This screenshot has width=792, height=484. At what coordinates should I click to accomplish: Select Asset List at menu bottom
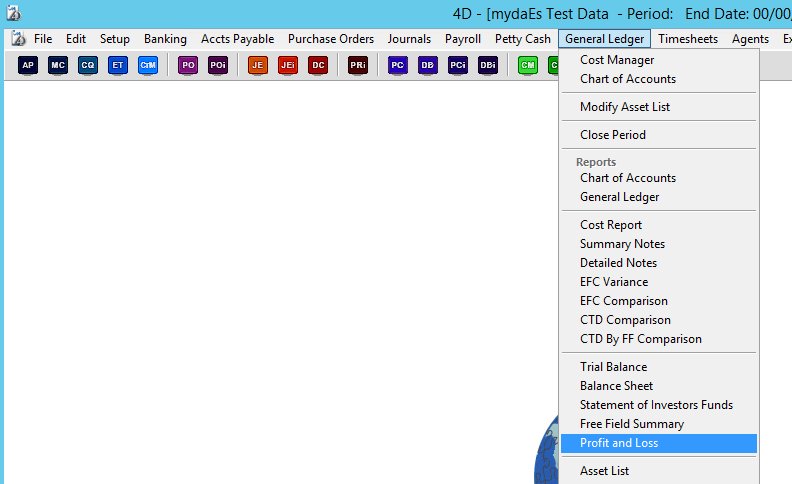tap(659, 471)
